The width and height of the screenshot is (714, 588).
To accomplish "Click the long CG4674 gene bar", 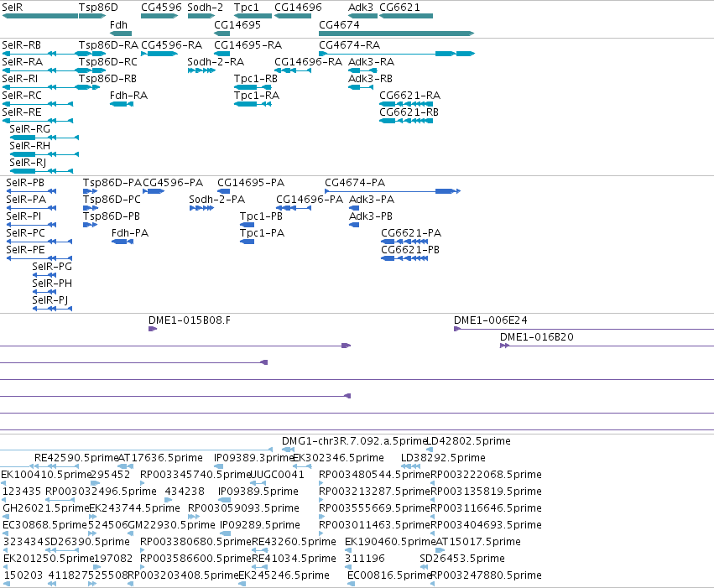I will pos(396,34).
